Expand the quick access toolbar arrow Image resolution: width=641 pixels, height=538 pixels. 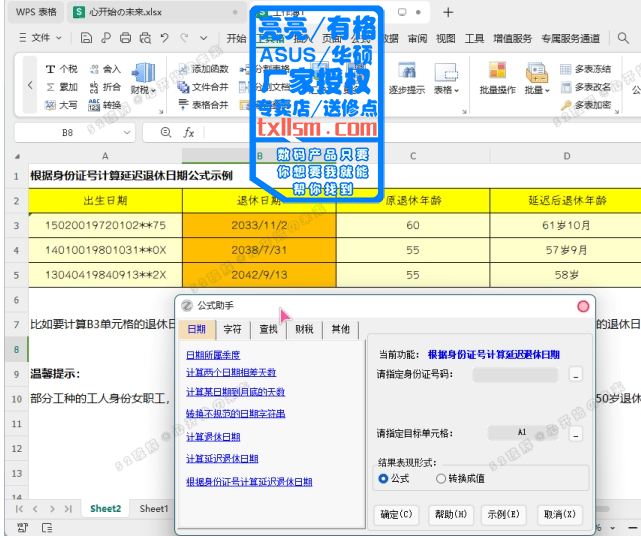(204, 38)
